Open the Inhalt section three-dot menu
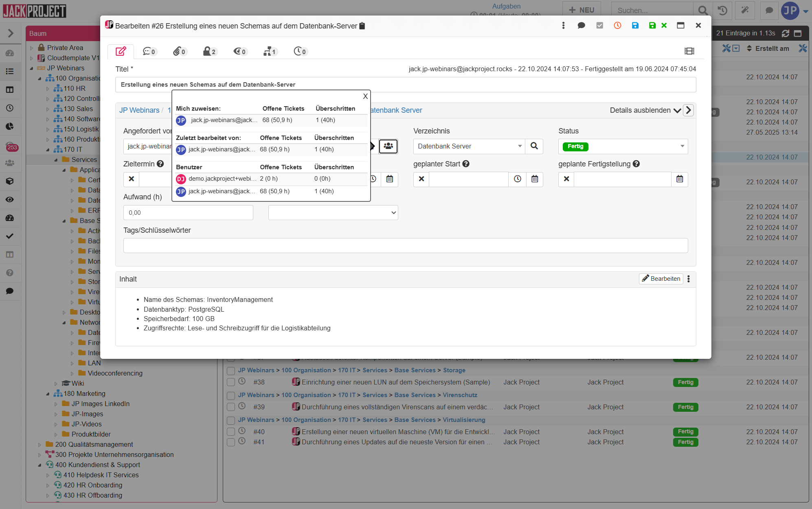Screen dimensions: 812x509 [689, 279]
